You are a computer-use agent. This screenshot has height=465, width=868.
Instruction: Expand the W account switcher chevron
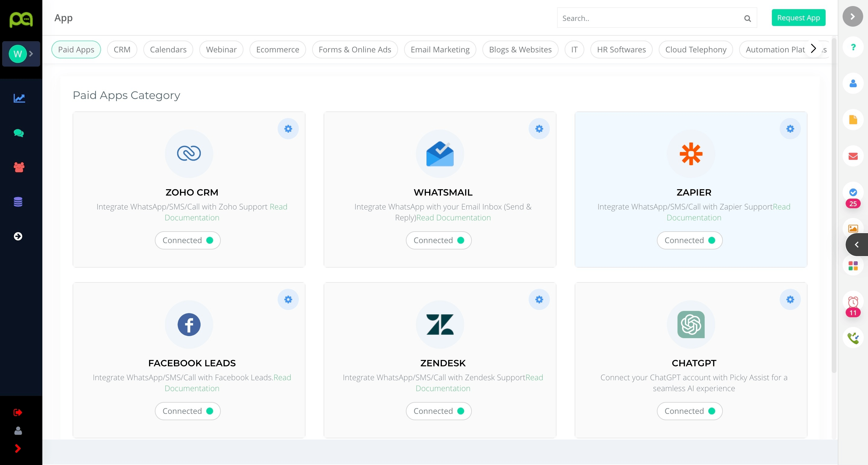[x=31, y=54]
